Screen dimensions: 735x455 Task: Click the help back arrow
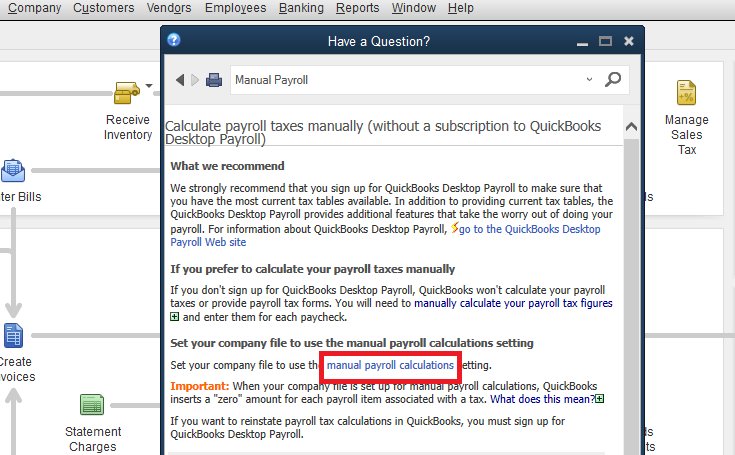pos(180,80)
